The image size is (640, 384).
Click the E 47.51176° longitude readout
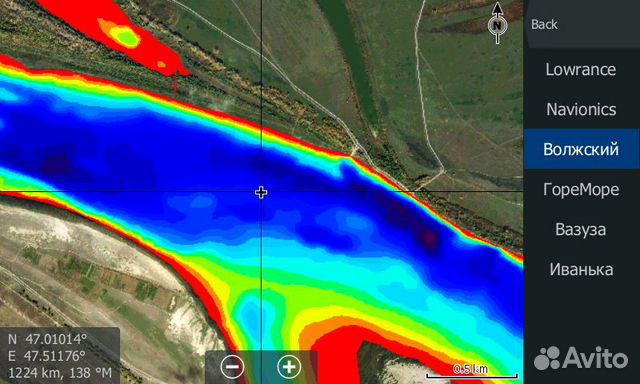click(x=47, y=356)
